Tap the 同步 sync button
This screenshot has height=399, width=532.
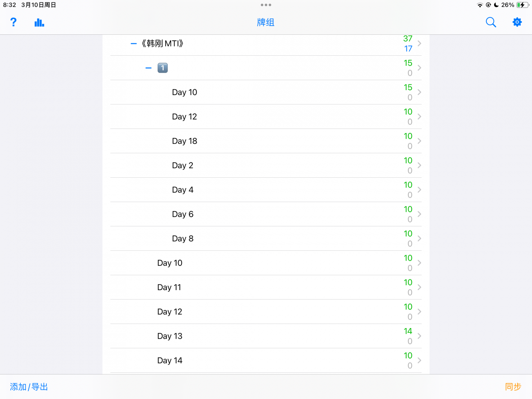[x=513, y=387]
